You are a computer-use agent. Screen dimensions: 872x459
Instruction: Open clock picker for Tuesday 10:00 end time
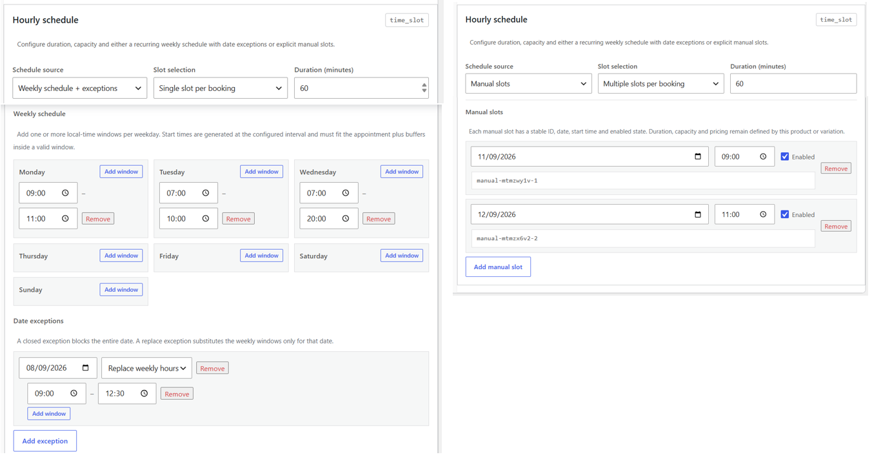[x=205, y=219]
